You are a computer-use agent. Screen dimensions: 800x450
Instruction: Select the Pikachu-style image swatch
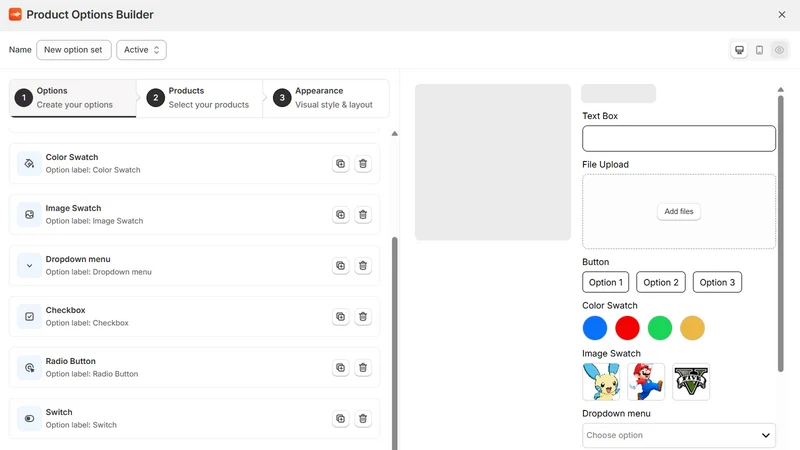pos(601,382)
